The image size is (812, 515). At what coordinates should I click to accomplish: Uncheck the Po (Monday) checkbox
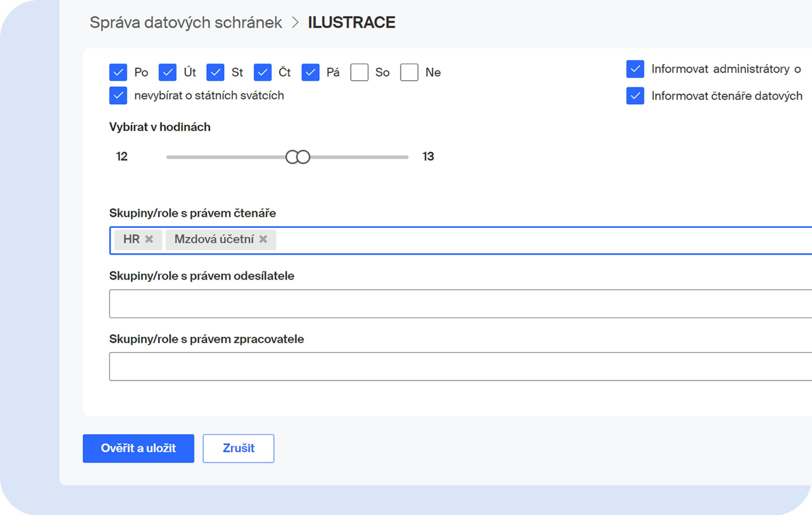pos(118,72)
